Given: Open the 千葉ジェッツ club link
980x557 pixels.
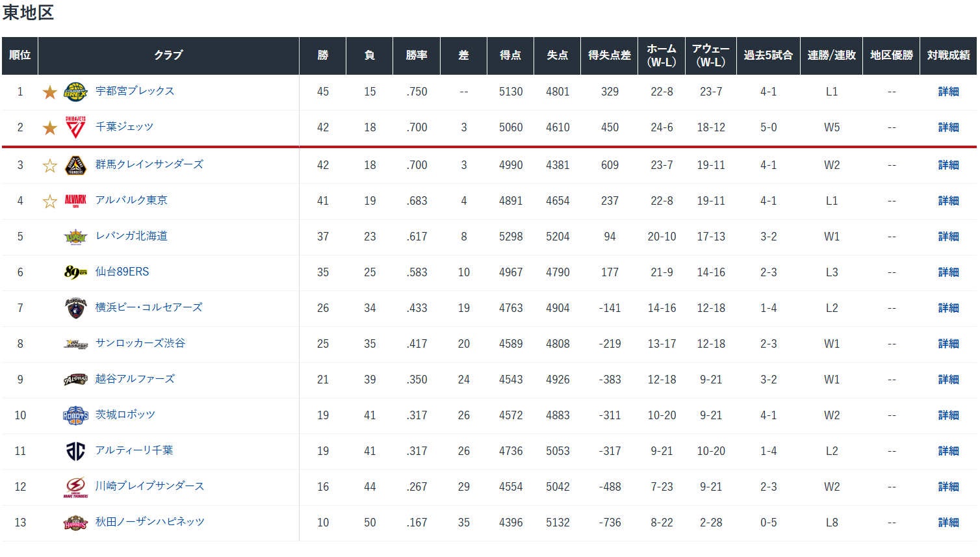Looking at the screenshot, I should point(124,127).
